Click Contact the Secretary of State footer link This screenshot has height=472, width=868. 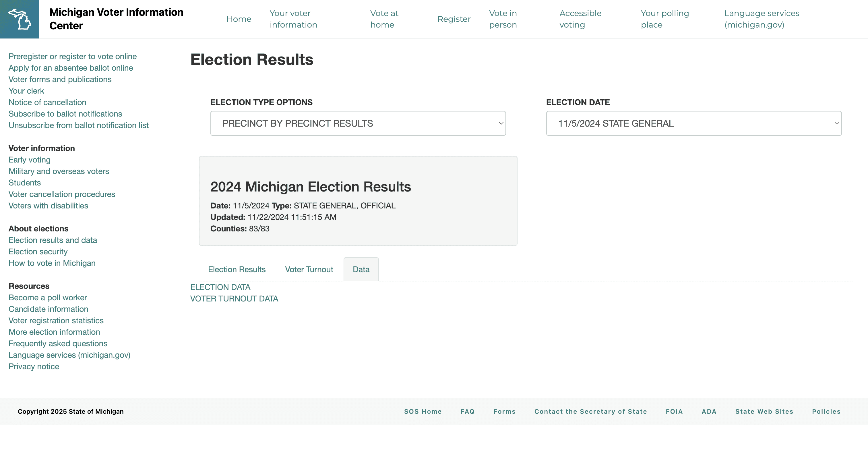[x=590, y=411]
